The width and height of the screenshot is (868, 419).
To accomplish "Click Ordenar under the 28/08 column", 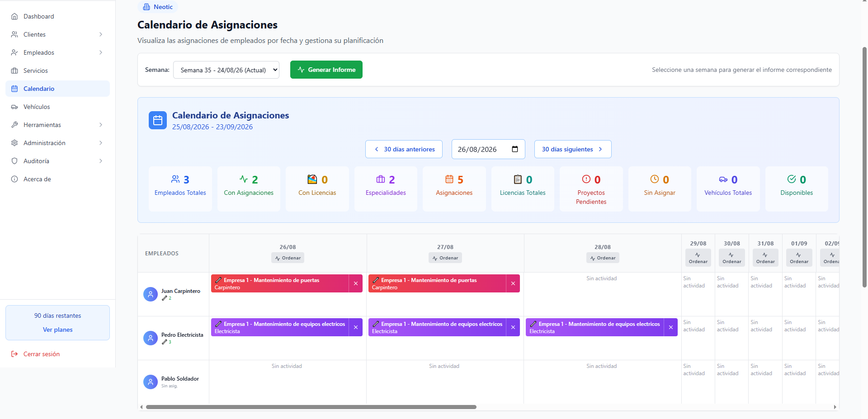I will [603, 258].
